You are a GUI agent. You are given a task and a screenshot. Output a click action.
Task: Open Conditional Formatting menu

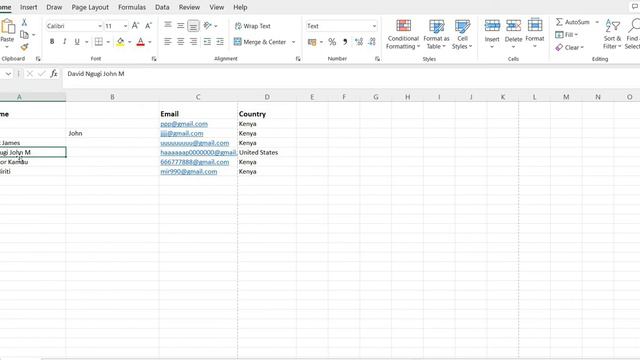pos(403,34)
